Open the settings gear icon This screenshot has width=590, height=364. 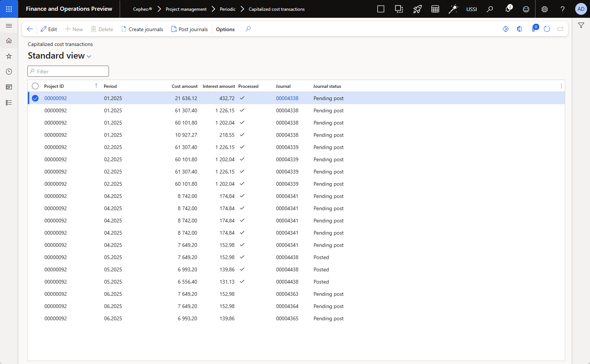point(544,9)
